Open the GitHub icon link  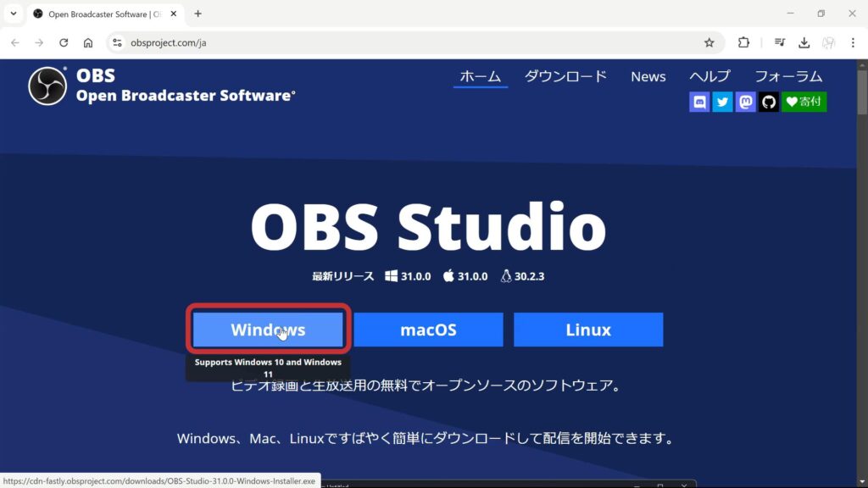(x=768, y=103)
